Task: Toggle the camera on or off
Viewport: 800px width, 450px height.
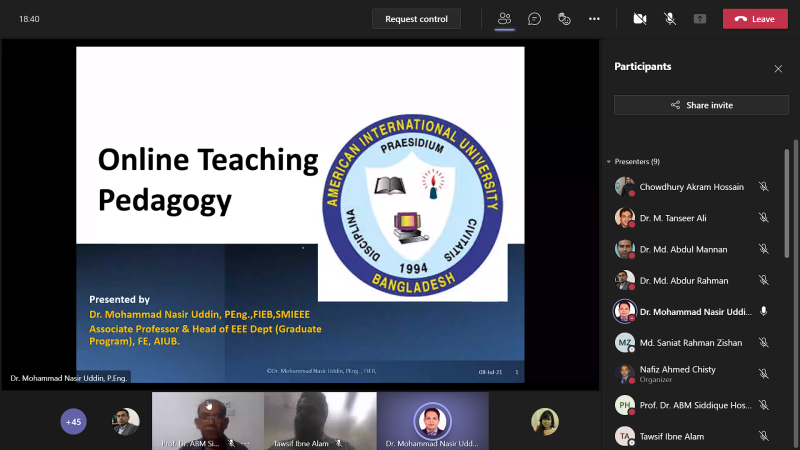Action: 640,19
